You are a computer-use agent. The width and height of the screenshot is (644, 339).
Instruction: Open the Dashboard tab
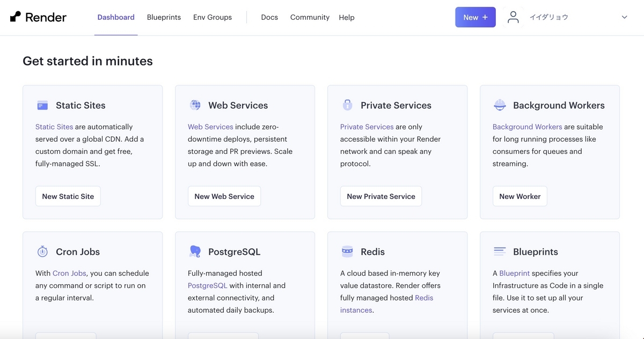point(116,17)
